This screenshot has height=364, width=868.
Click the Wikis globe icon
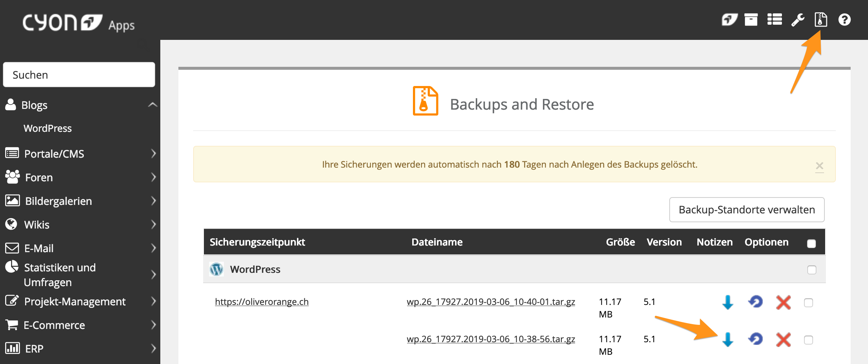11,224
